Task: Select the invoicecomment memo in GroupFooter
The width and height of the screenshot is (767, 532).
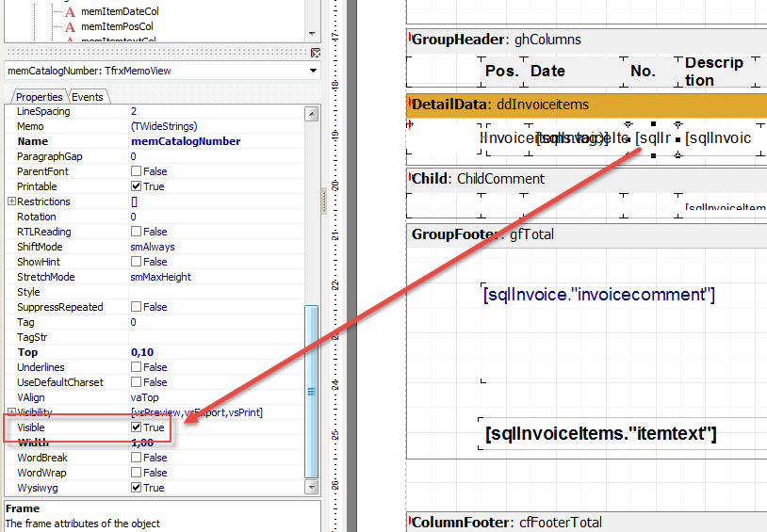Action: 598,295
